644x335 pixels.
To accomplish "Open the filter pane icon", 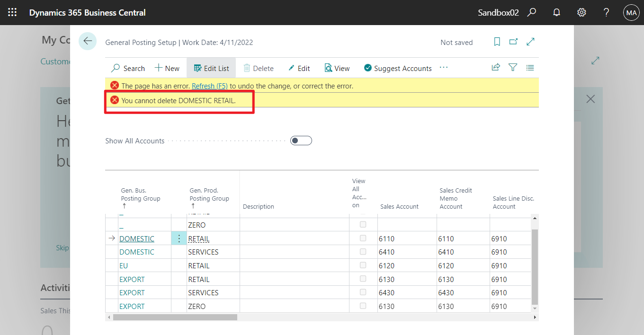I will (x=513, y=68).
